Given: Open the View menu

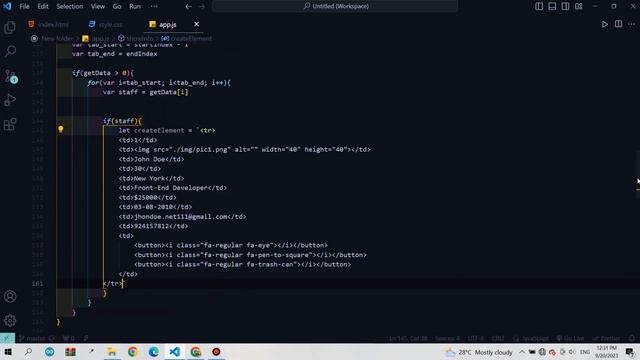Looking at the screenshot, I should pyautogui.click(x=98, y=6).
